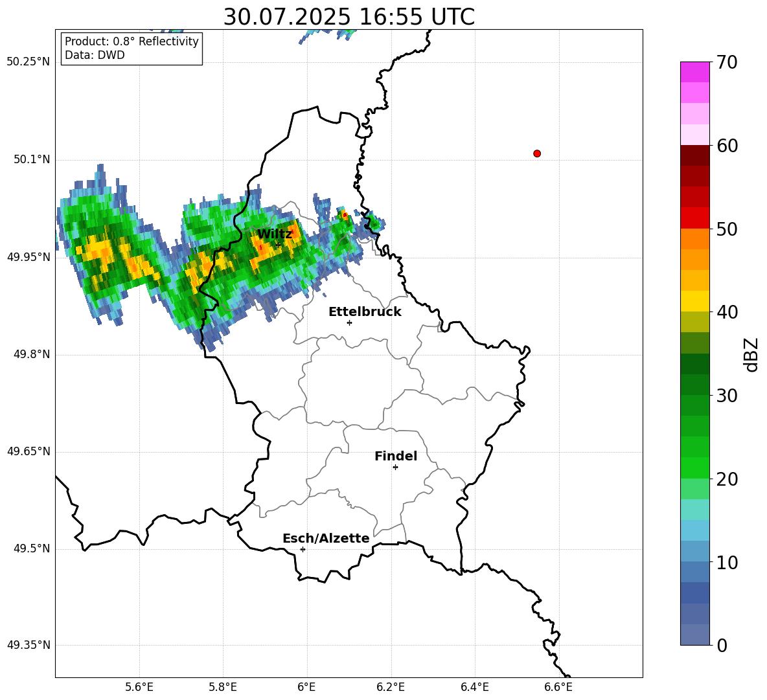
Task: Pick the bright red colorbar segment just above 50
Action: [x=694, y=218]
